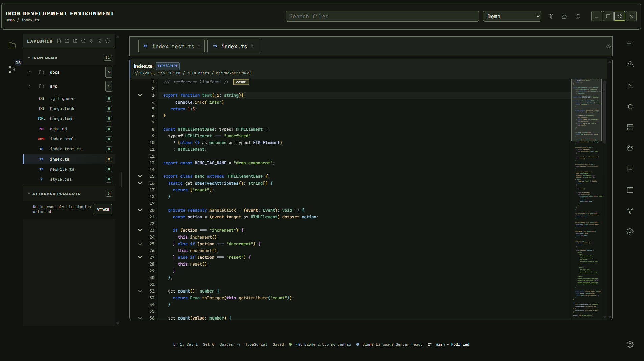Open the right rail settings gear
This screenshot has height=361, width=644.
630,232
